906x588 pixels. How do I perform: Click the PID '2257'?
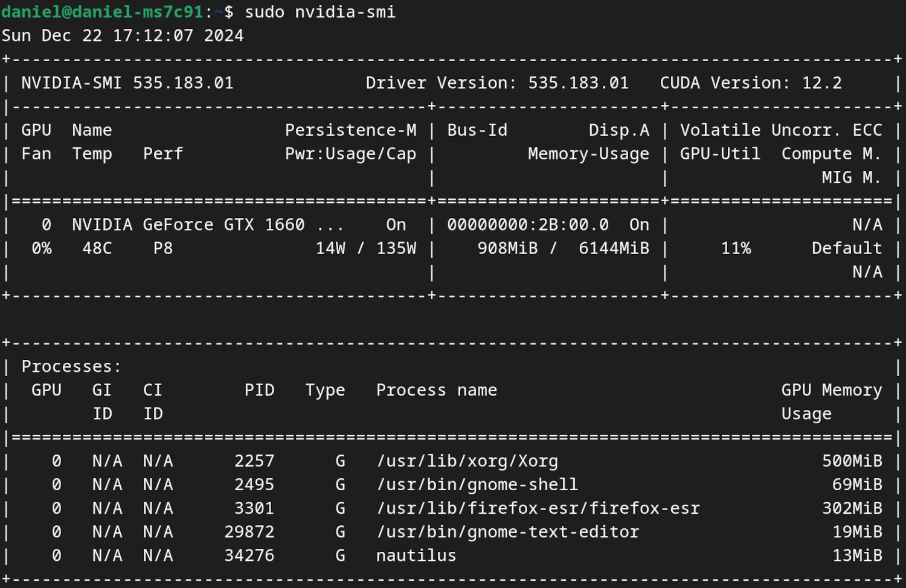254,461
